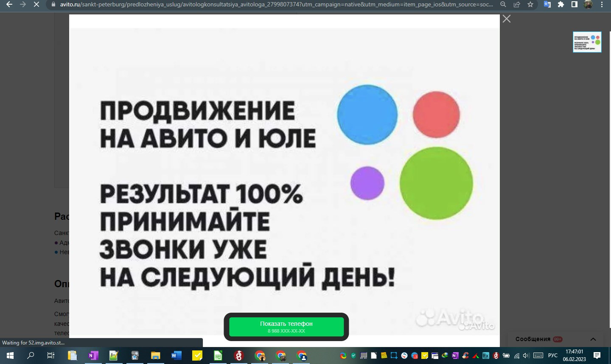Open the Chrome three-dot menu
The image size is (611, 364).
click(602, 4)
